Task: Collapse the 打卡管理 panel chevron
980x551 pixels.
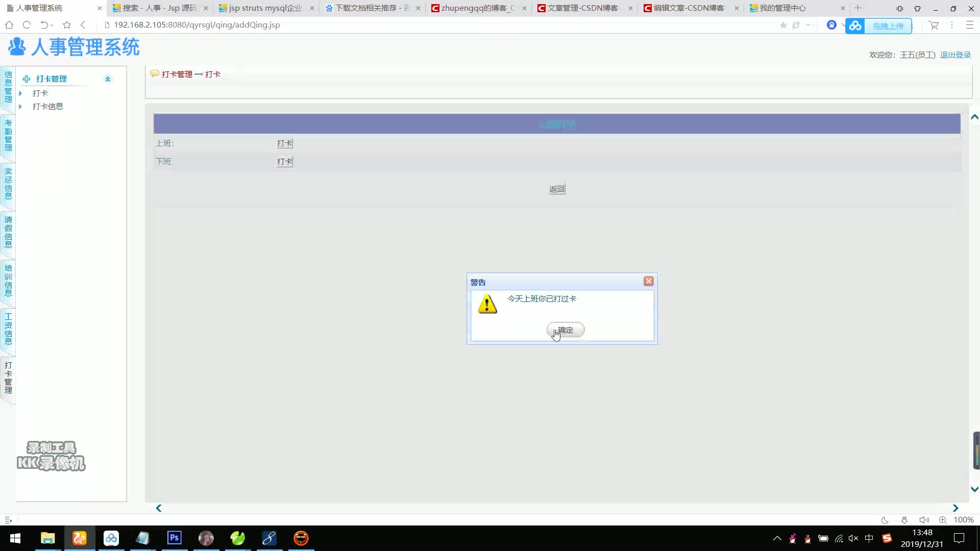Action: coord(107,79)
